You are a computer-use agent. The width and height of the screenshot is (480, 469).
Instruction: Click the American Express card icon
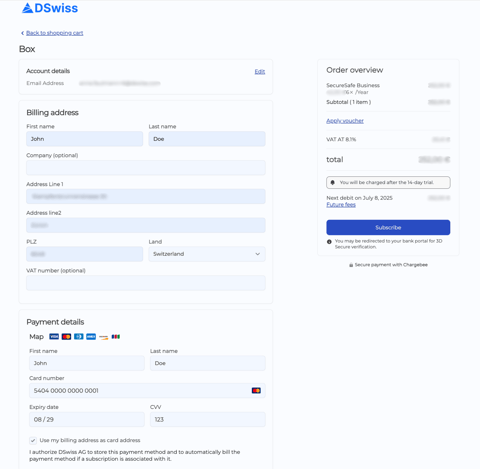(x=91, y=337)
